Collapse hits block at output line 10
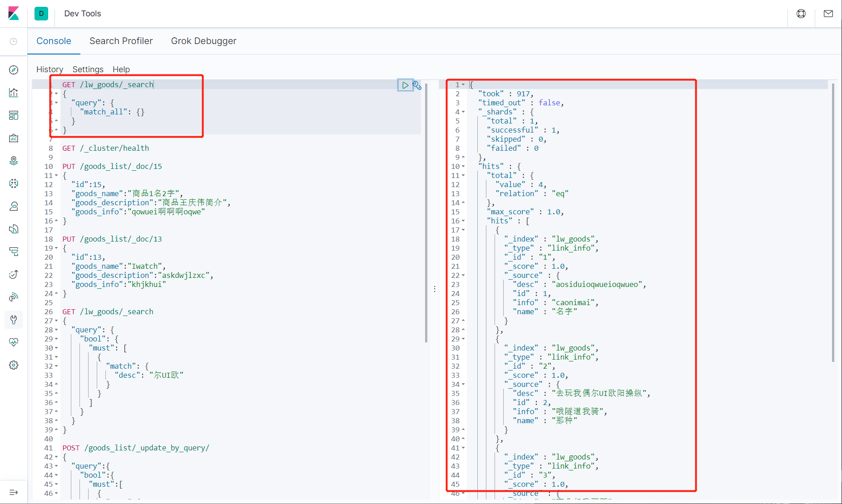The image size is (842, 504). click(x=463, y=167)
